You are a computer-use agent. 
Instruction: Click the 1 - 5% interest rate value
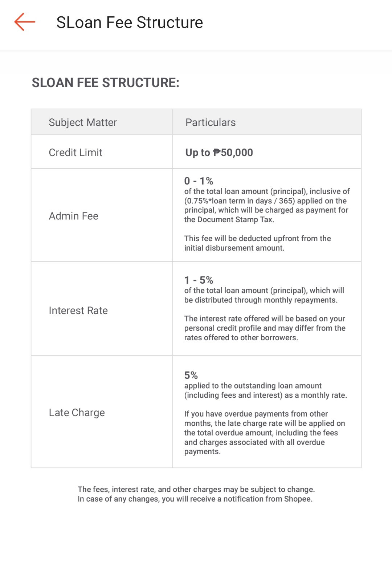[199, 280]
